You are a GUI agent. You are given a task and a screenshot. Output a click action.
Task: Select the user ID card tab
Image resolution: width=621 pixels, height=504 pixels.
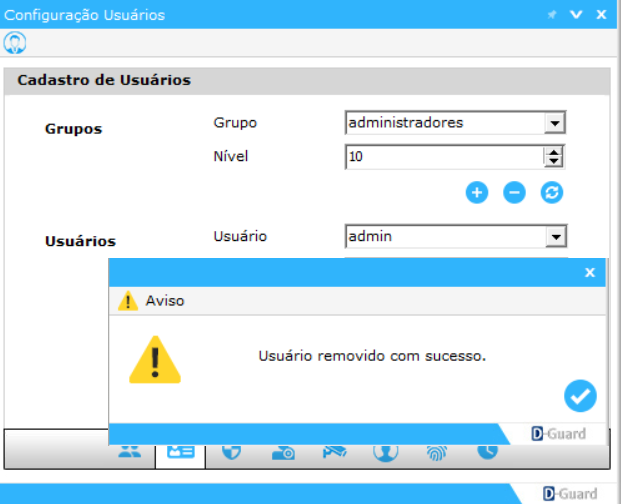click(180, 452)
